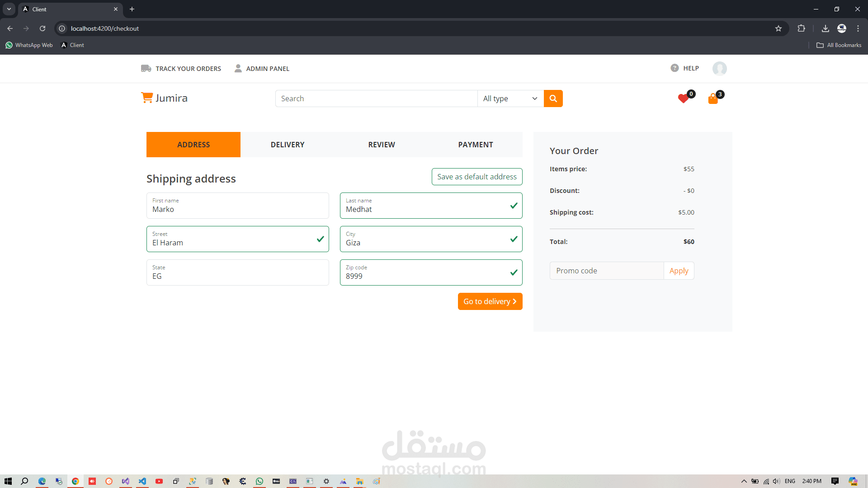Apply the promo code
This screenshot has height=488, width=868.
[x=679, y=271]
